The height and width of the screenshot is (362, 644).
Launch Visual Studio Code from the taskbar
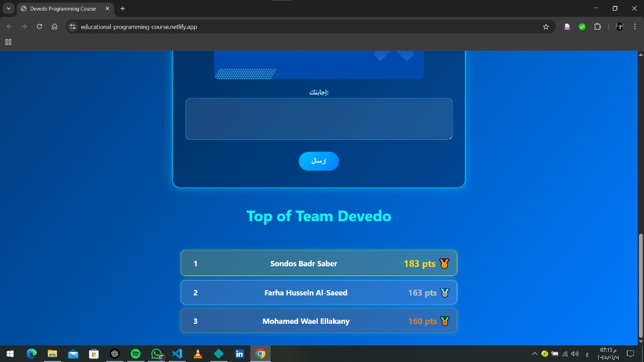point(177,354)
